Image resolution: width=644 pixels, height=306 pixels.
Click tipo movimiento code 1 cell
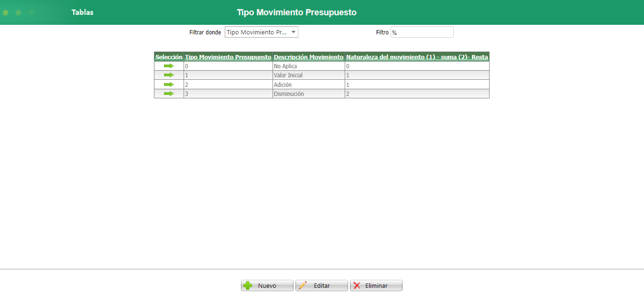(x=228, y=75)
